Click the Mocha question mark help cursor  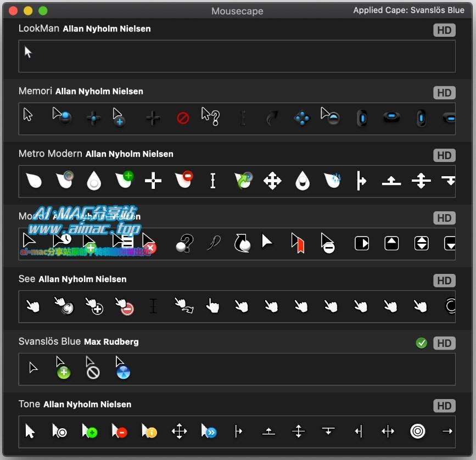[x=184, y=243]
